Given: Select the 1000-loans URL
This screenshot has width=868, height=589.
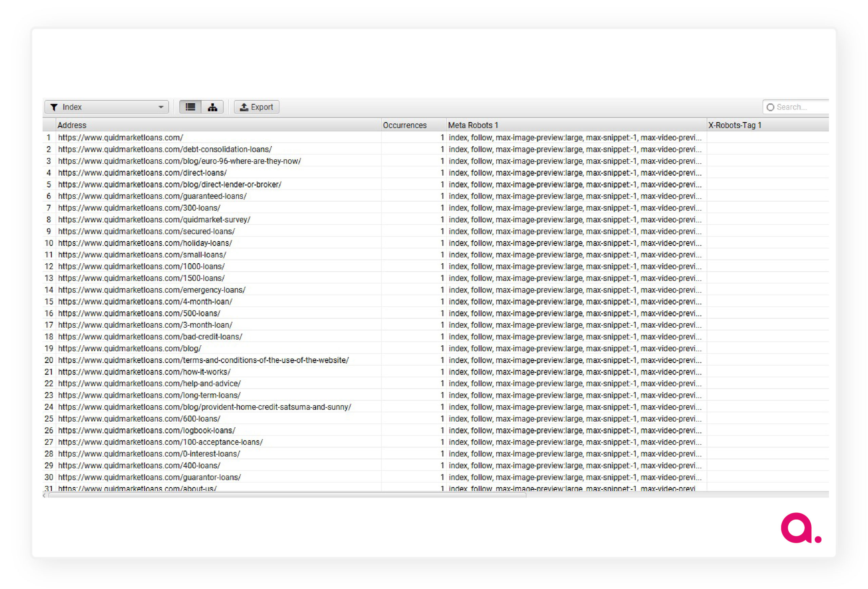Looking at the screenshot, I should [x=141, y=266].
